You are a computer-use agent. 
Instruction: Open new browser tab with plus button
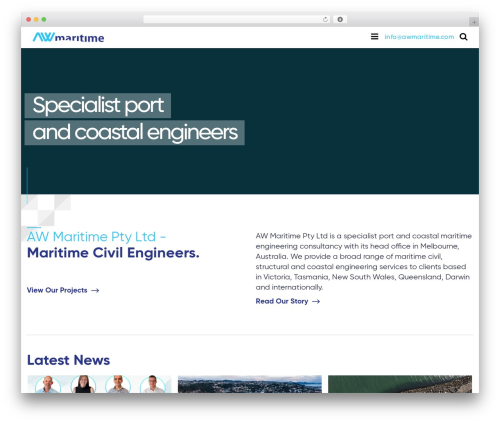coord(474,22)
